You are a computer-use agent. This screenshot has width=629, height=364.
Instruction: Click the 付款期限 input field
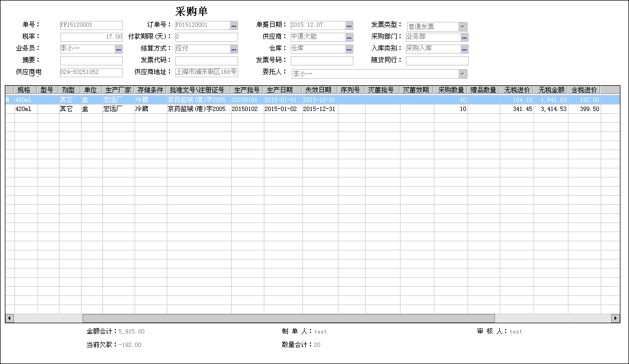[206, 38]
